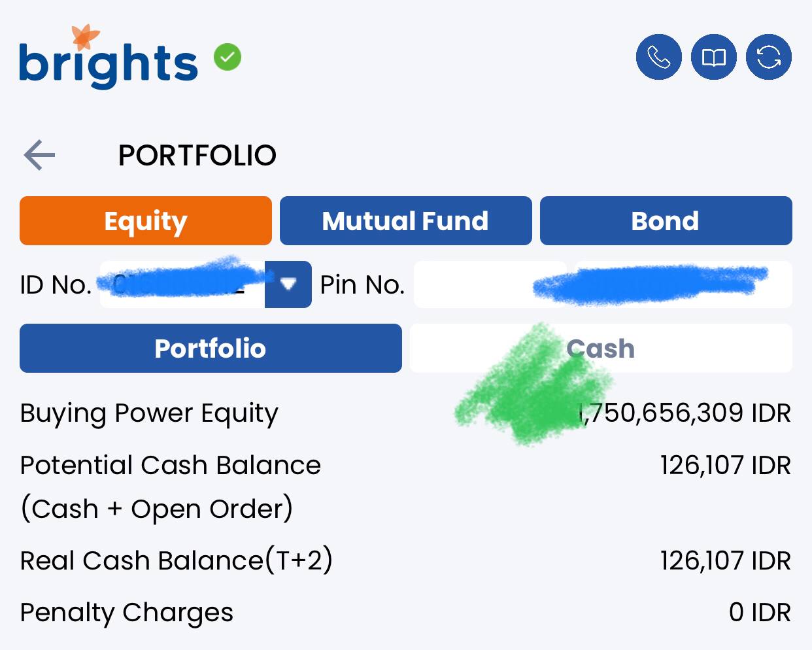Expand the ID No. dropdown arrow
The height and width of the screenshot is (650, 812).
[x=288, y=284]
